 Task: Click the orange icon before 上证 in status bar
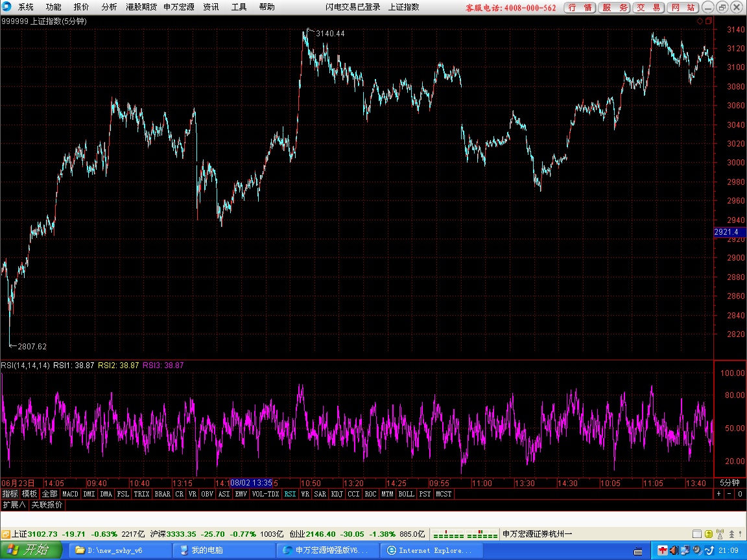(6, 534)
